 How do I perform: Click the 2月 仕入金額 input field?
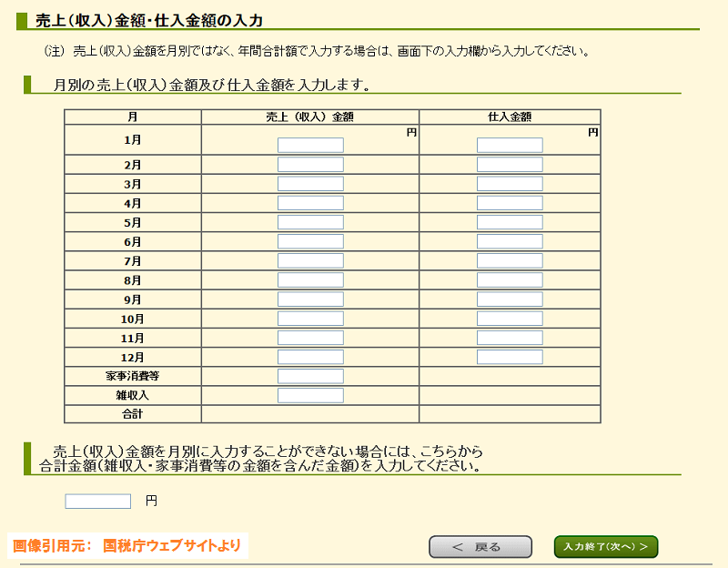click(510, 165)
